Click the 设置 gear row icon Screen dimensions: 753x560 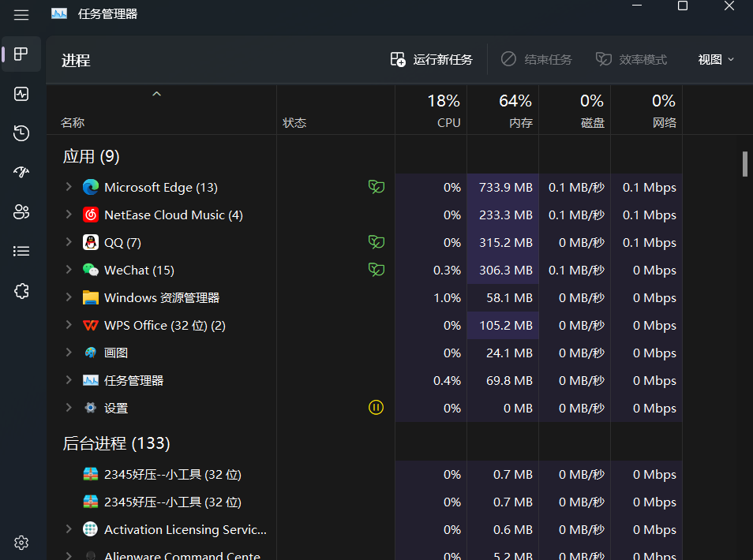coord(90,408)
